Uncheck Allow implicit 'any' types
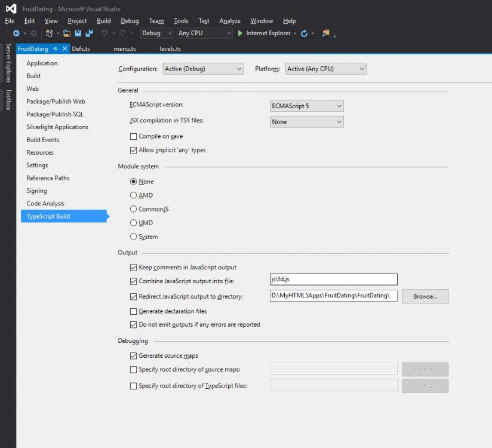492x448 pixels. 133,150
